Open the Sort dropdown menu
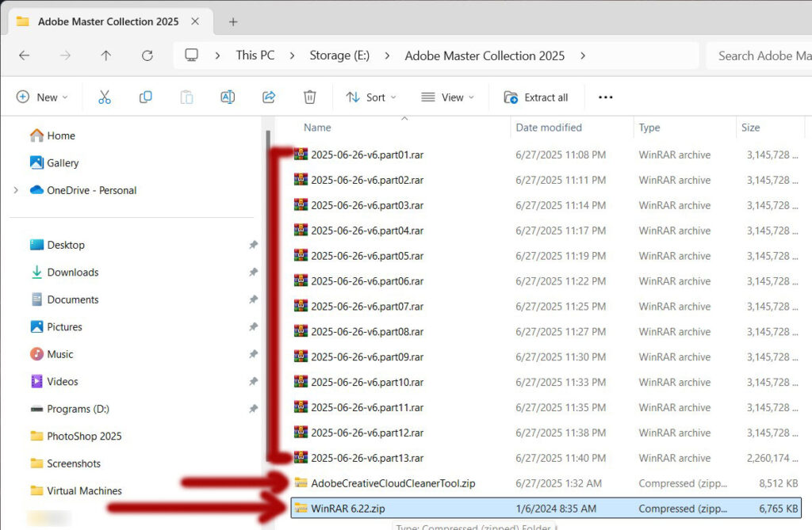Screen dimensions: 812x530 coord(371,97)
